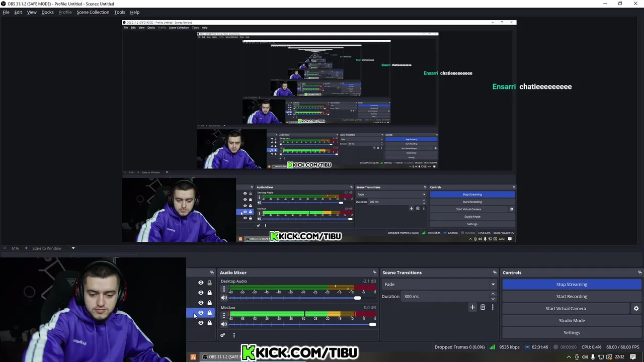Screen dimensions: 644x362
Task: Open Audio Mixer bottom menu dots
Action: coord(233,335)
